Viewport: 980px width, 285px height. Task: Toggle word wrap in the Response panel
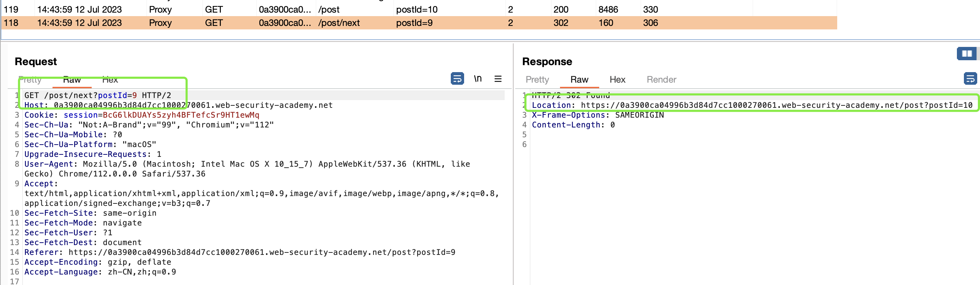(970, 79)
